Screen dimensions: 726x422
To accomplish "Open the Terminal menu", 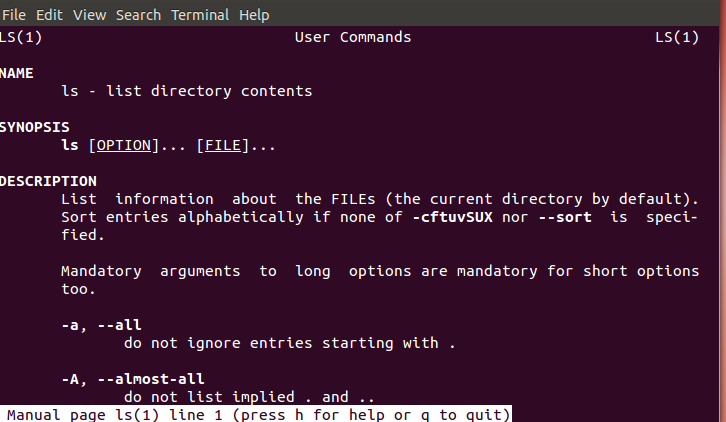I will [x=200, y=15].
